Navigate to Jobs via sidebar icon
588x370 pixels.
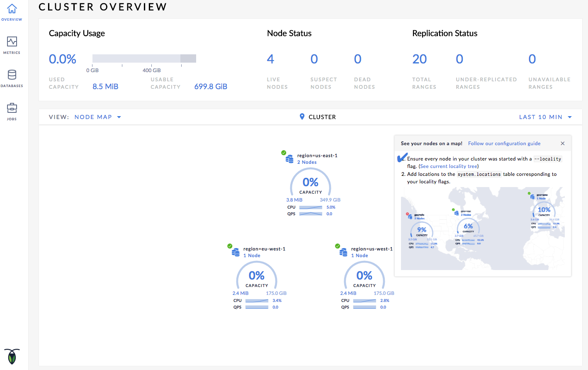coord(12,109)
